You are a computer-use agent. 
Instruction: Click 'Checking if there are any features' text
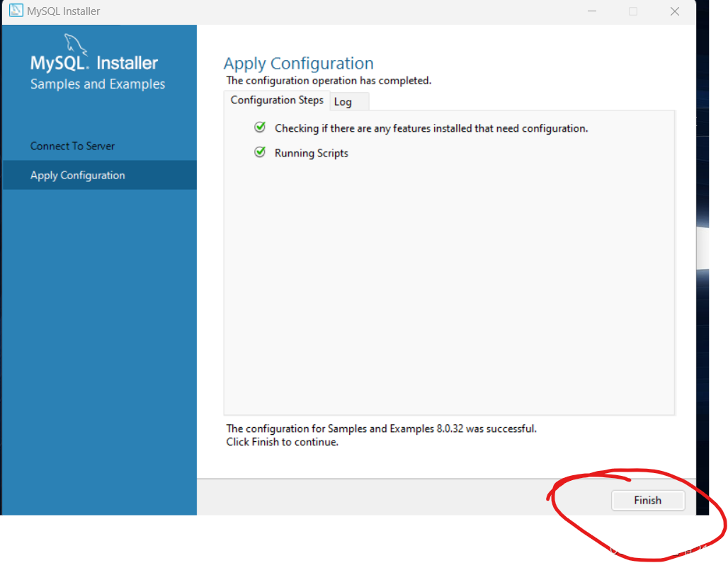431,128
